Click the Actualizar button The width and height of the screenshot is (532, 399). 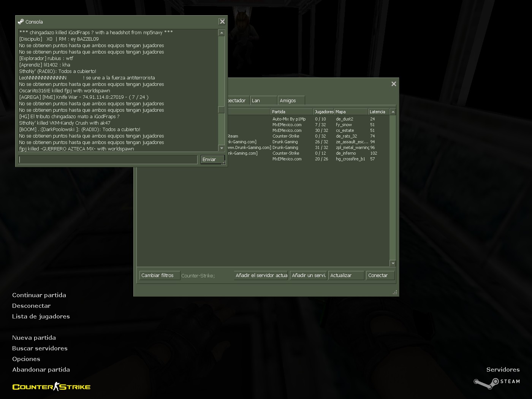346,275
